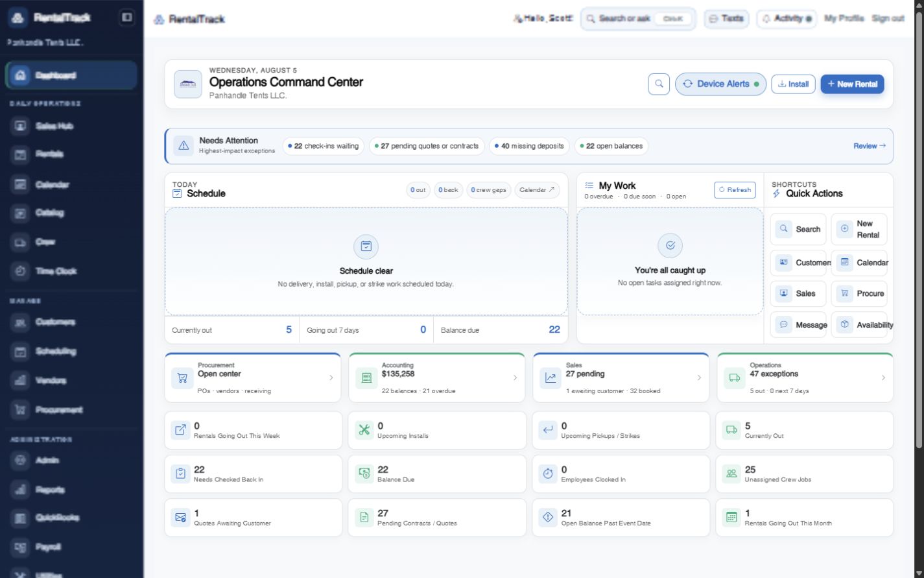This screenshot has height=578, width=924.
Task: Click the Admin icon in sidebar
Action: click(21, 460)
